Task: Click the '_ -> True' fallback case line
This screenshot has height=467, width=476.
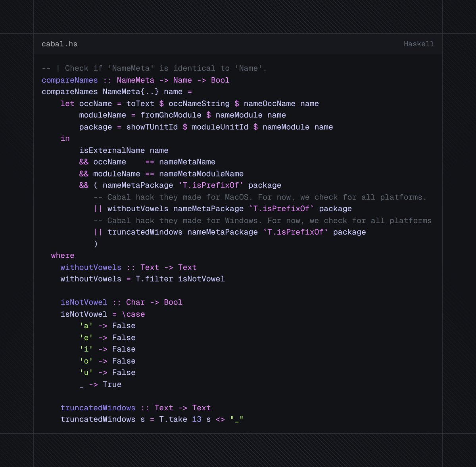Action: (100, 384)
